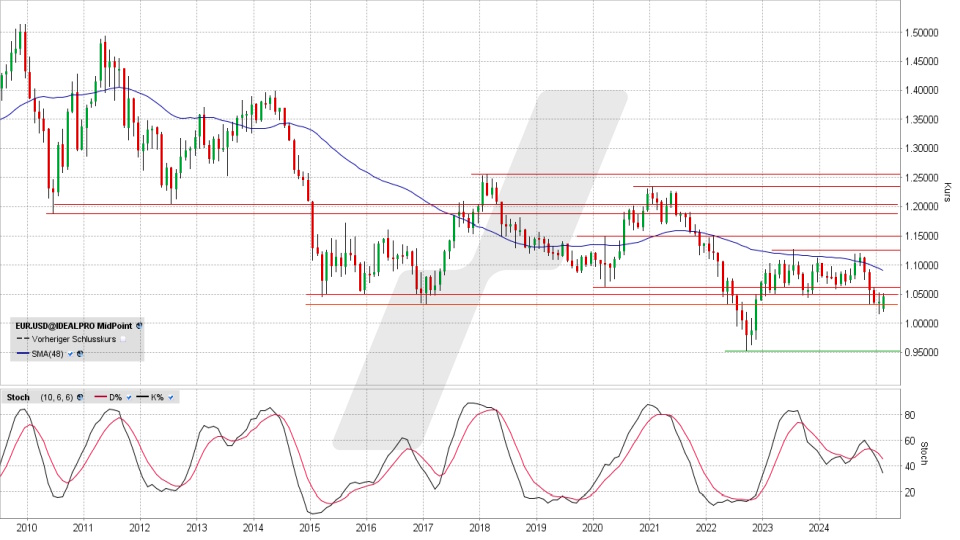This screenshot has height=540, width=960.
Task: Click the top resistance line near 1.25500
Action: (x=686, y=174)
